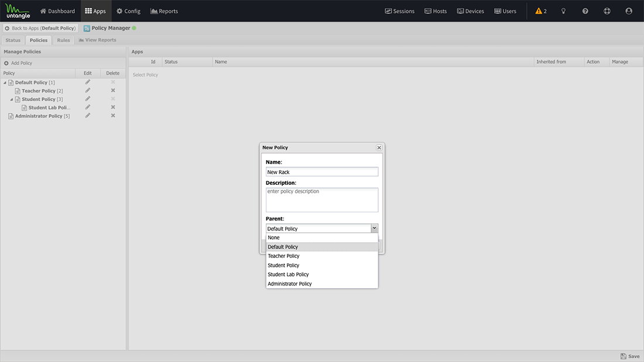Open the Users list

point(505,11)
